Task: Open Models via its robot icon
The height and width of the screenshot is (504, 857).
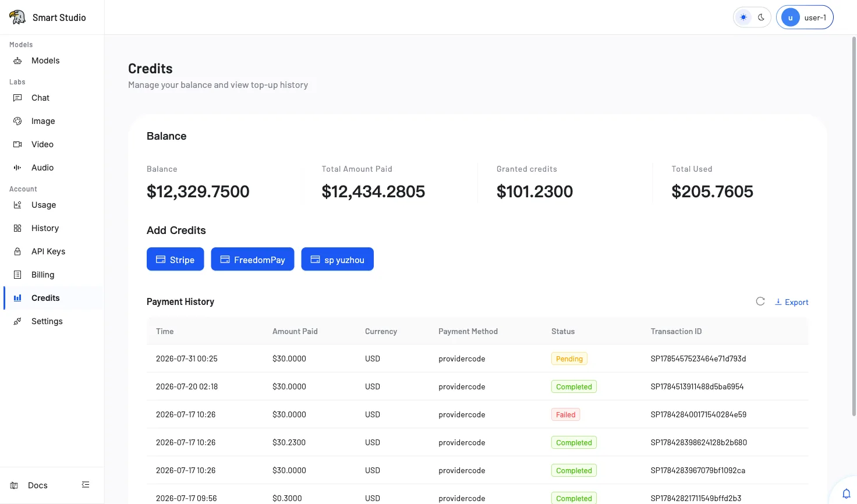Action: click(x=17, y=61)
